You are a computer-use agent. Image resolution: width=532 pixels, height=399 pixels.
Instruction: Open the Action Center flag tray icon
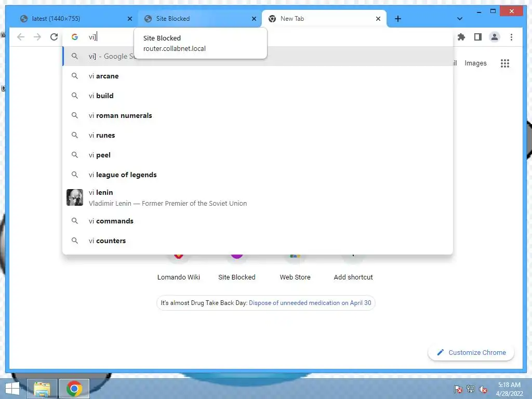[x=458, y=389]
